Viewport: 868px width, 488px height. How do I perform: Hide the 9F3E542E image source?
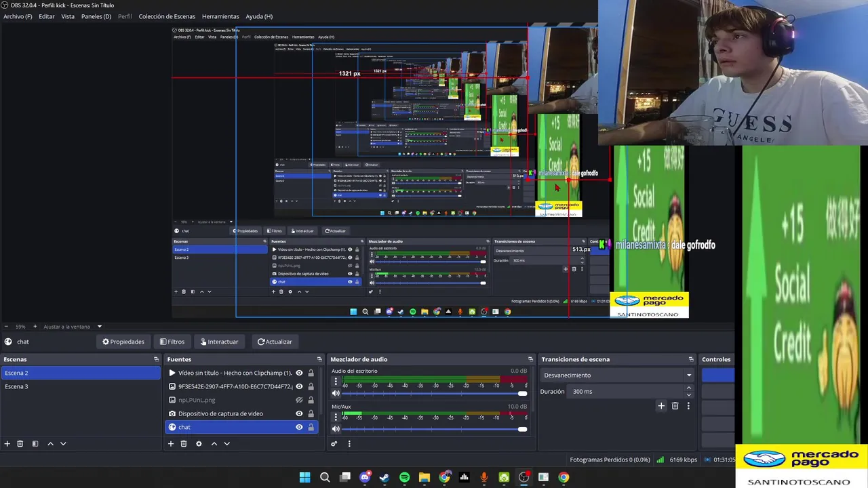point(299,386)
